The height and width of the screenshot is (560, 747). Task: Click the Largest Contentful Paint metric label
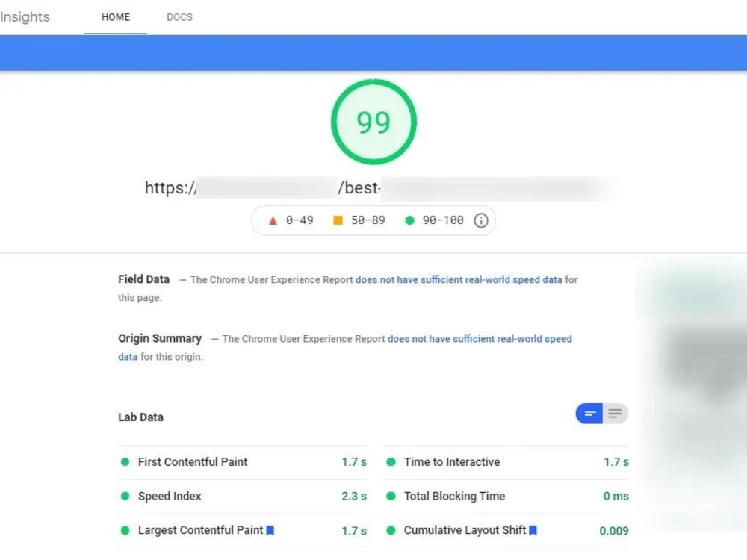click(200, 530)
